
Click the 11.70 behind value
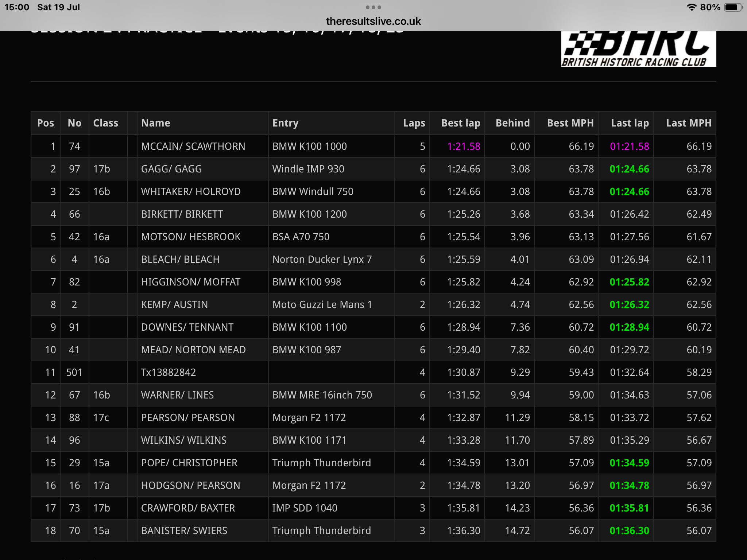pyautogui.click(x=517, y=440)
